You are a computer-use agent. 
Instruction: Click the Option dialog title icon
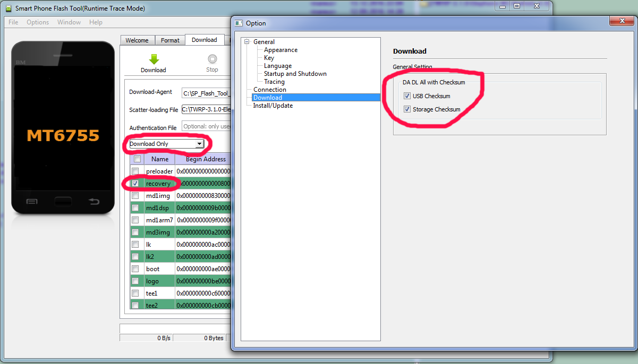[x=239, y=23]
